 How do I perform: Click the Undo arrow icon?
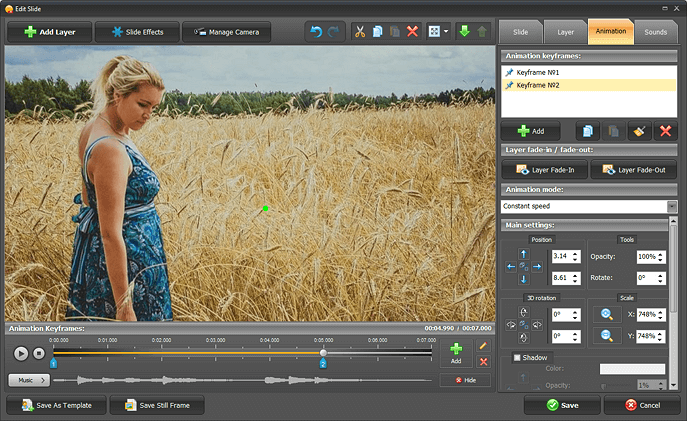click(316, 32)
